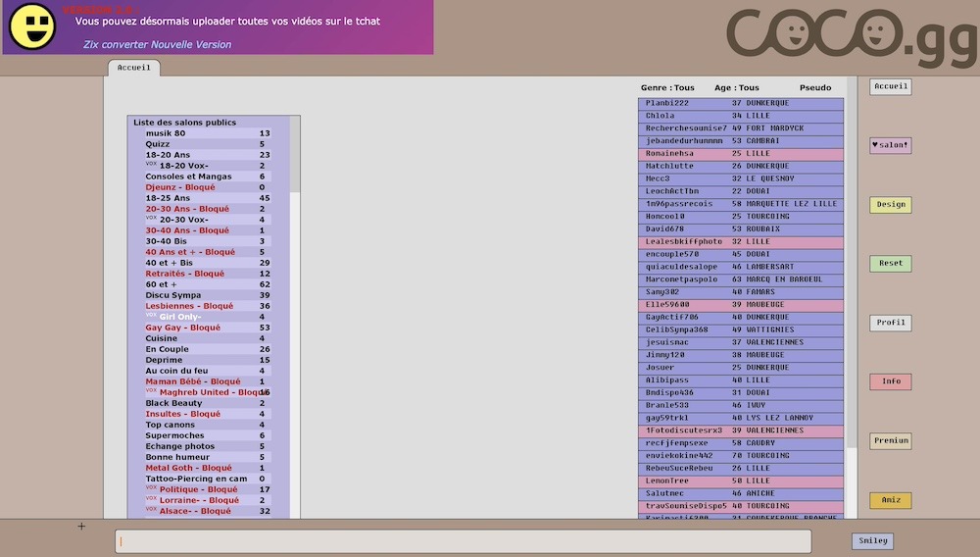This screenshot has width=980, height=557.
Task: Follow the Zix converter Nouvelle Version link
Action: 157,44
